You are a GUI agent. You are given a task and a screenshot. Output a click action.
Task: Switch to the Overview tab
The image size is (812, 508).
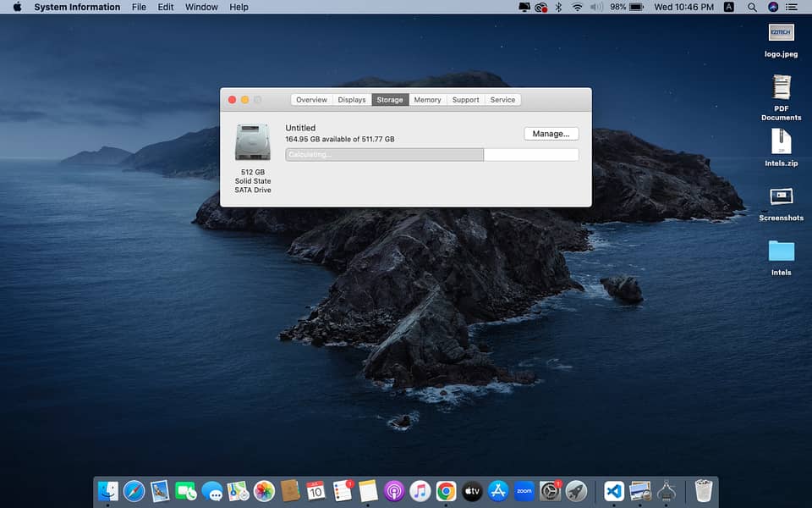(311, 100)
